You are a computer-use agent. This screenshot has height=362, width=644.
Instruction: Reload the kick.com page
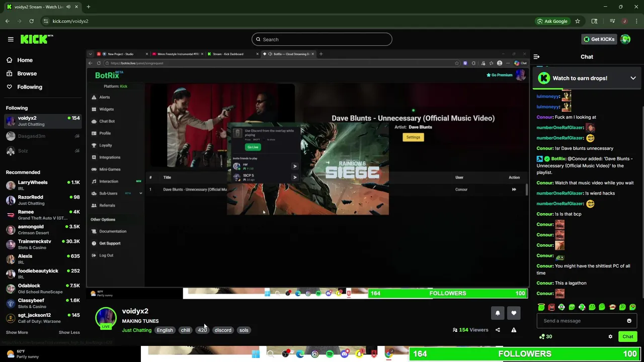(31, 21)
